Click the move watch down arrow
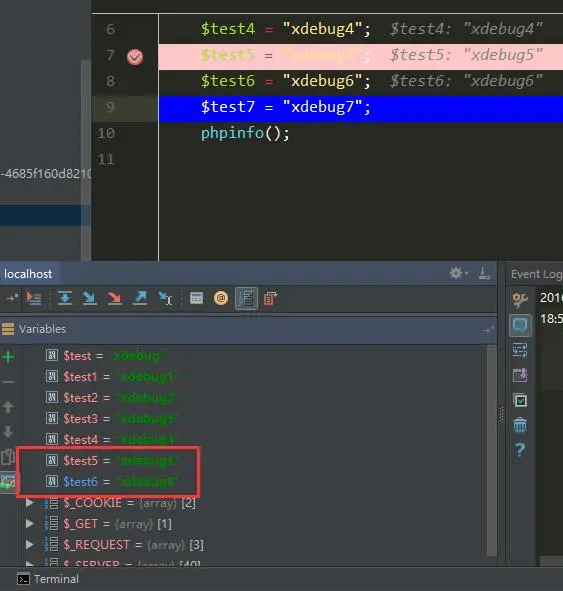 pyautogui.click(x=8, y=432)
